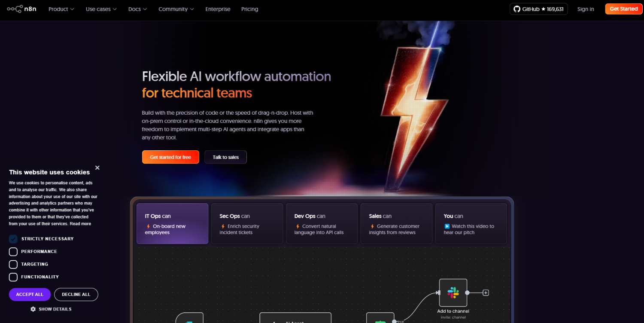Click the gear icon beside Show Details
Image resolution: width=644 pixels, height=323 pixels.
[x=33, y=309]
